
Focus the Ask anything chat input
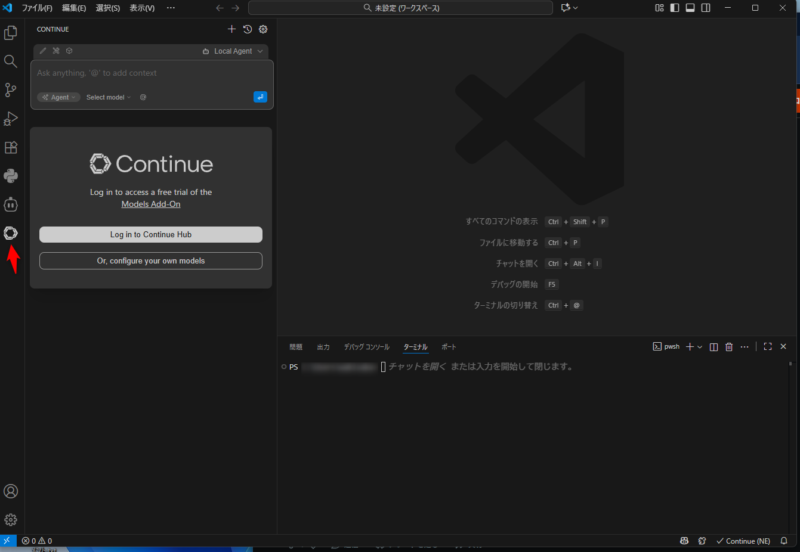150,73
